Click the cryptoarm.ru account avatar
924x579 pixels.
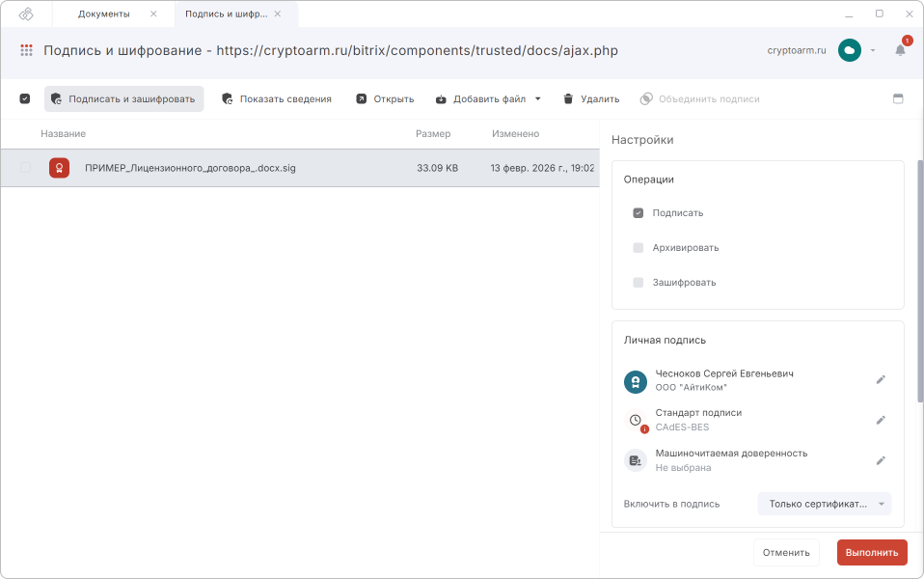(849, 50)
